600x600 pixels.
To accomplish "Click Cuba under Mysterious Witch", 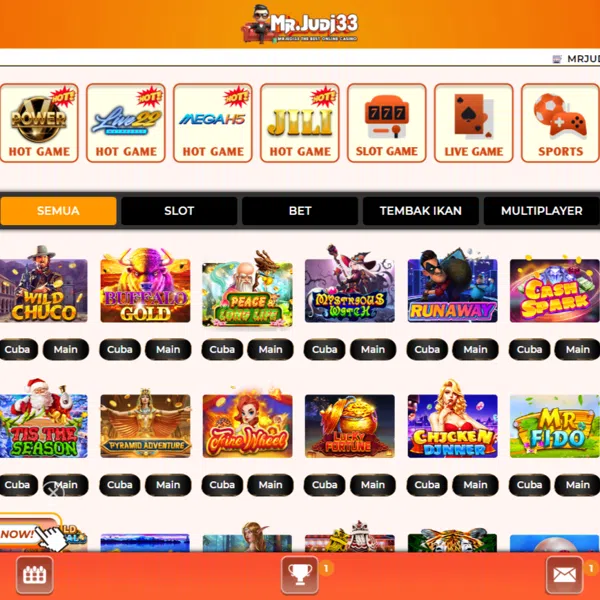I will tap(324, 349).
